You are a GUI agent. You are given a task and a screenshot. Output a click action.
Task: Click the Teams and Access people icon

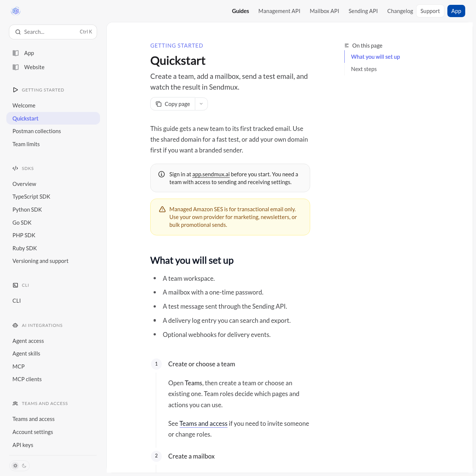coord(15,403)
